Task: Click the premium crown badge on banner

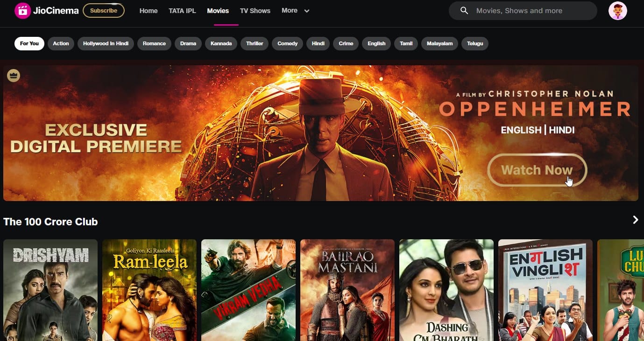Action: tap(14, 75)
